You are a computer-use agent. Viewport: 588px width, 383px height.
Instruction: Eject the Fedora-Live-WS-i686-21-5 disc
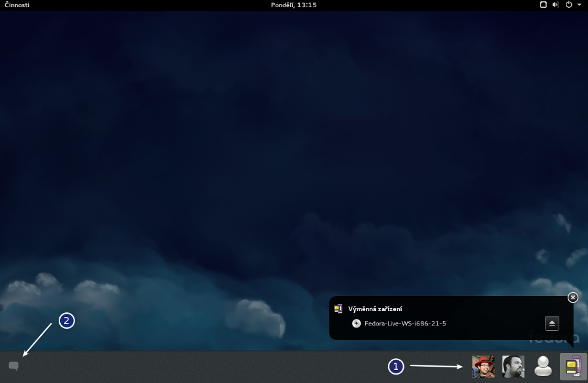[x=552, y=323]
